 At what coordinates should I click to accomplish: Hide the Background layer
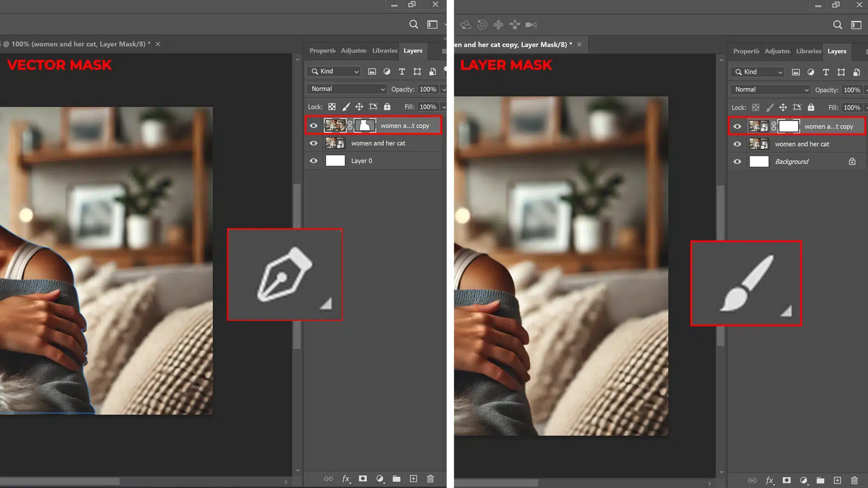tap(737, 162)
